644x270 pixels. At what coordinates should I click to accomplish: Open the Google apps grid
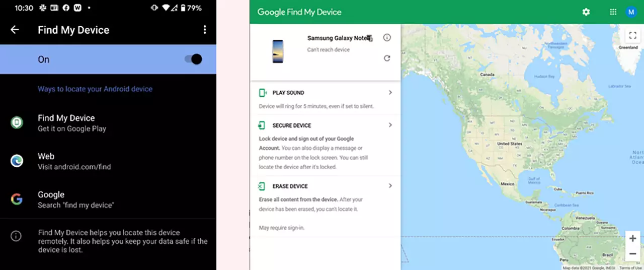613,12
